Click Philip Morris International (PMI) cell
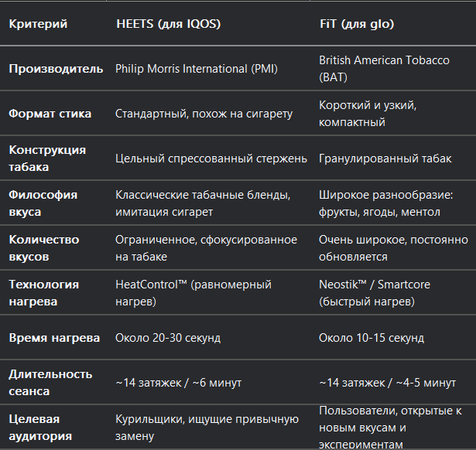The width and height of the screenshot is (476, 450). click(x=197, y=69)
